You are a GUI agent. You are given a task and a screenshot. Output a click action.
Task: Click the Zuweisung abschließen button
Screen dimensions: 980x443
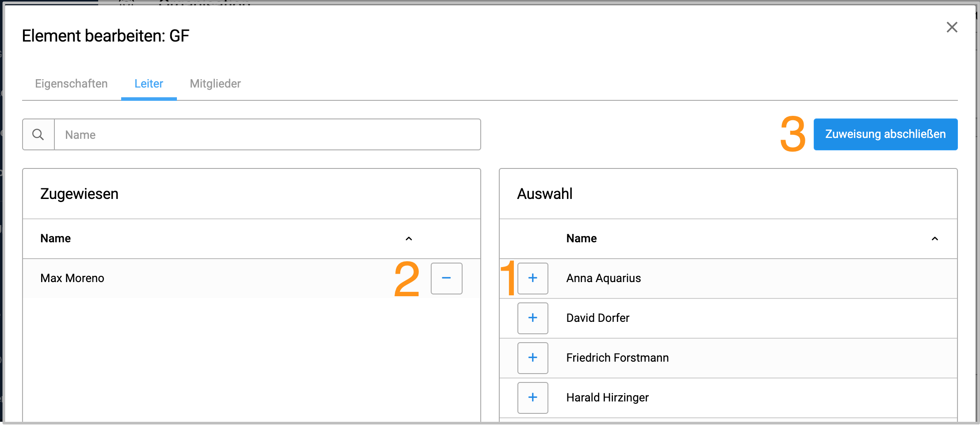885,134
